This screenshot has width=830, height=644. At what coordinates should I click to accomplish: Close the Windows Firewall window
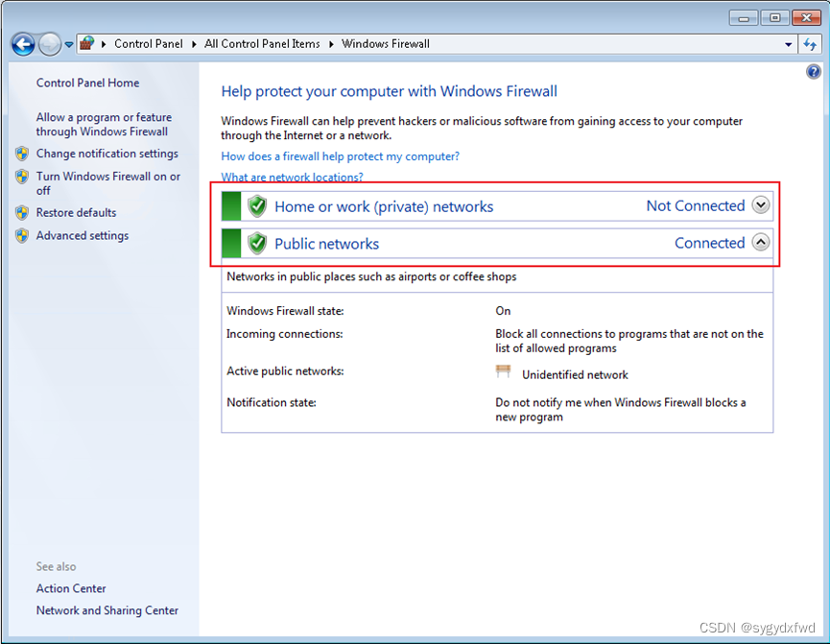coord(806,18)
